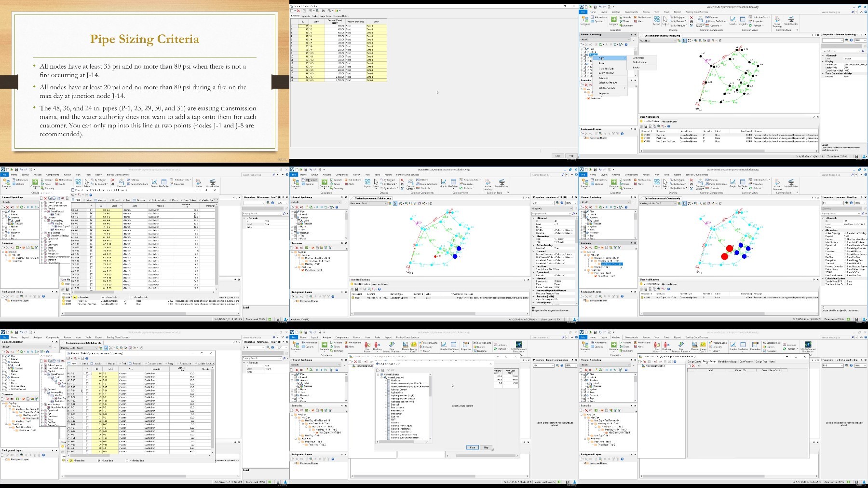Toggle P-1 row checkbox in Trial 1 pipe table
Viewport: 868px width, 488px height.
point(91,210)
